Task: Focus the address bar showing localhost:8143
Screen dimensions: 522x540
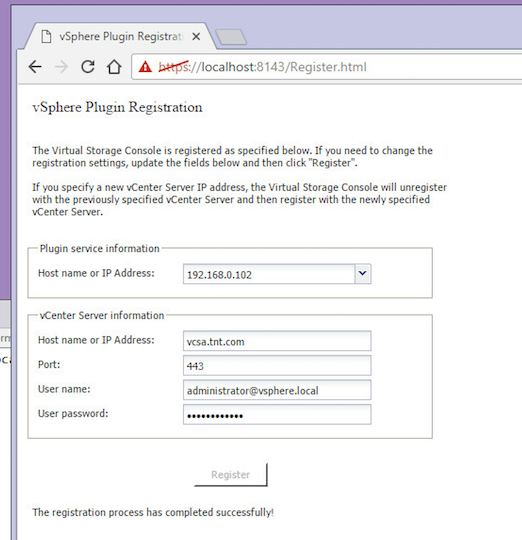Action: [x=327, y=67]
